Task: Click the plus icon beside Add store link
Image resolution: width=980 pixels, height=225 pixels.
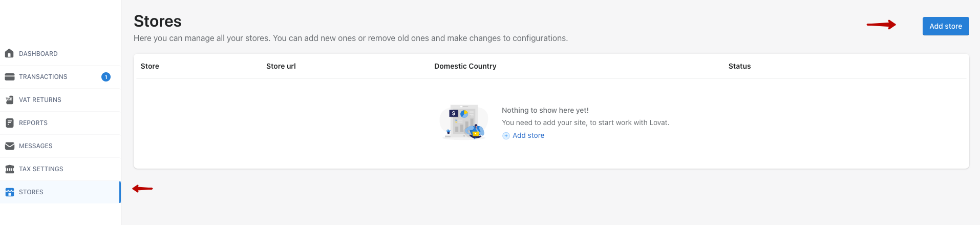Action: tap(506, 136)
